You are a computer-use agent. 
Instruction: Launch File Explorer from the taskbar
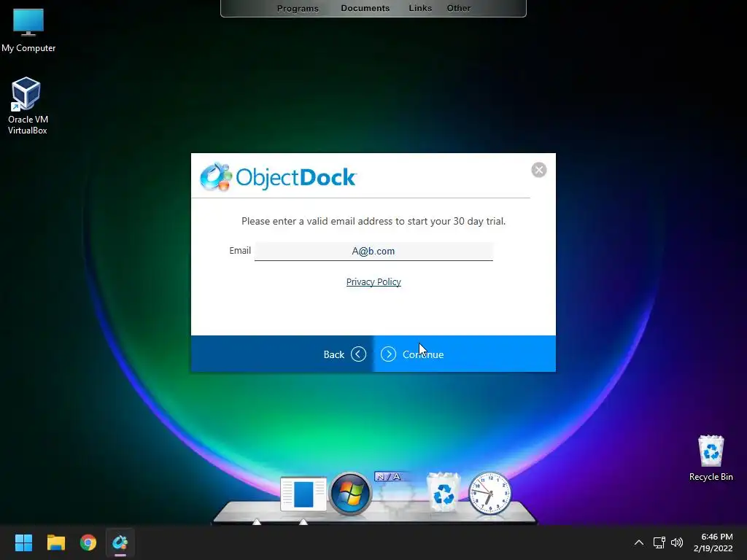click(x=55, y=542)
